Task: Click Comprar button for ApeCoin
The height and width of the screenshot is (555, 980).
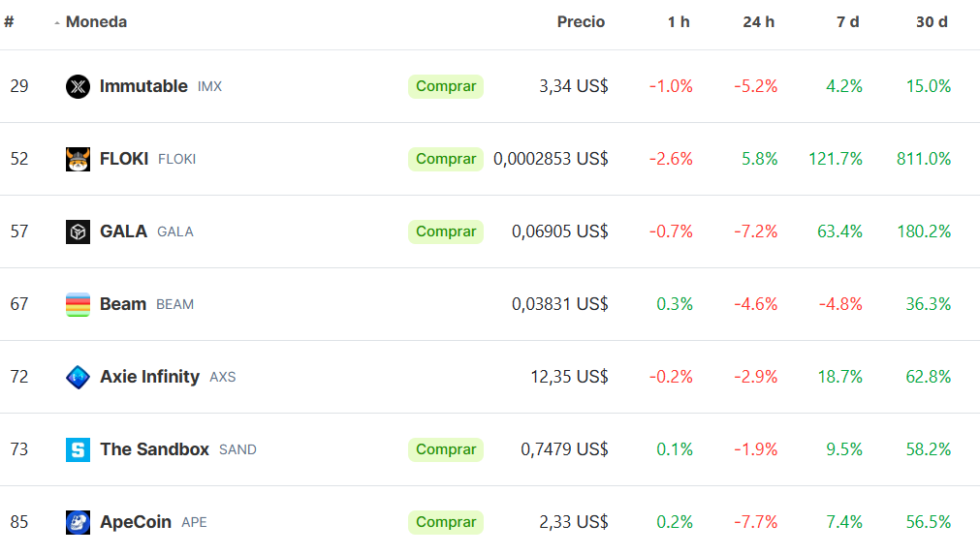Action: [446, 522]
